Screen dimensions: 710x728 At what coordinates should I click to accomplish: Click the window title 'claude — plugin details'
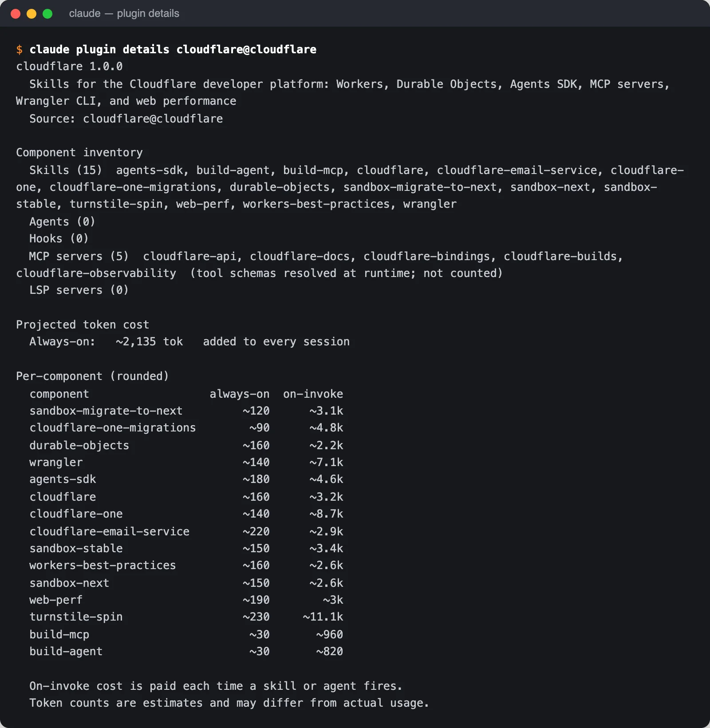point(124,14)
